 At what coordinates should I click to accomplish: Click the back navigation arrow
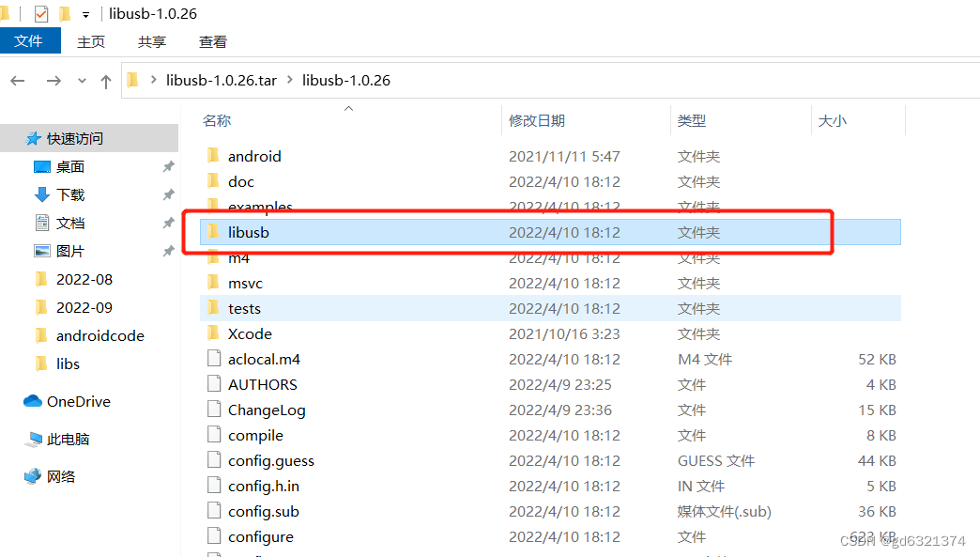click(x=17, y=81)
